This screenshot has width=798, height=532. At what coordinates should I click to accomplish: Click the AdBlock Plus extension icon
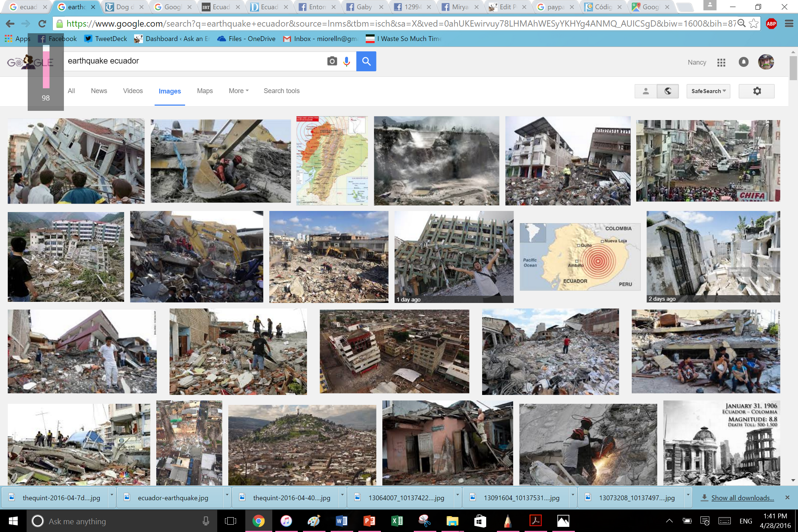click(771, 24)
